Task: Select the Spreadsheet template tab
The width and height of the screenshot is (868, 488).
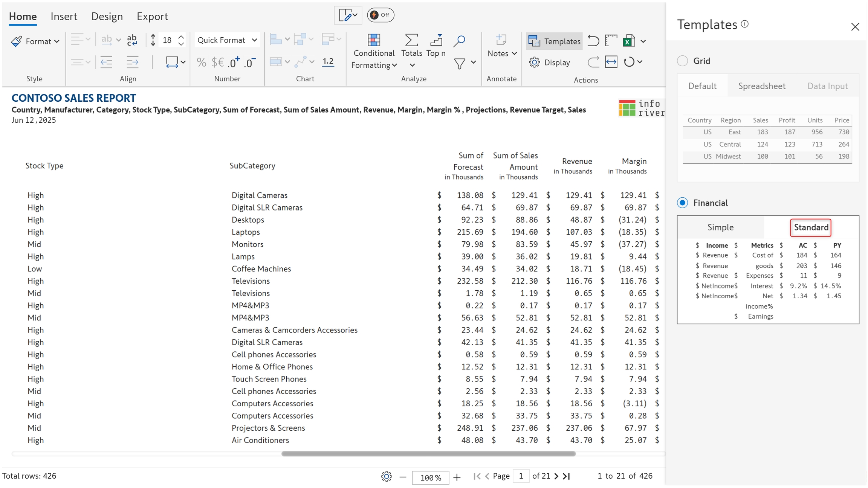Action: click(x=762, y=86)
